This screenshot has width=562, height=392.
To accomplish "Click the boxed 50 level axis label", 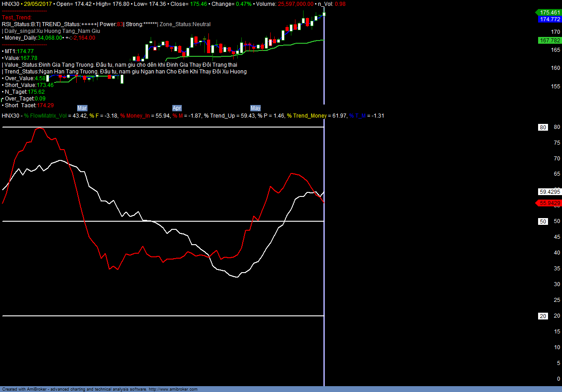I will 543,221.
